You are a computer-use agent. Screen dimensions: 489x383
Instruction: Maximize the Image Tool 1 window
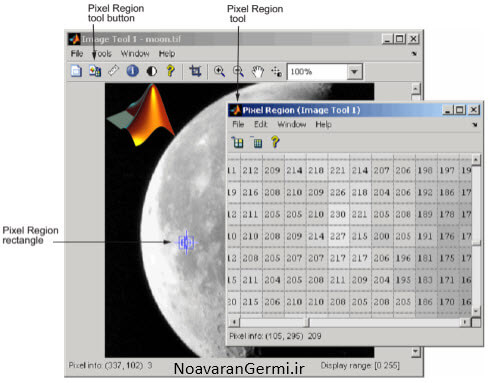(399, 39)
